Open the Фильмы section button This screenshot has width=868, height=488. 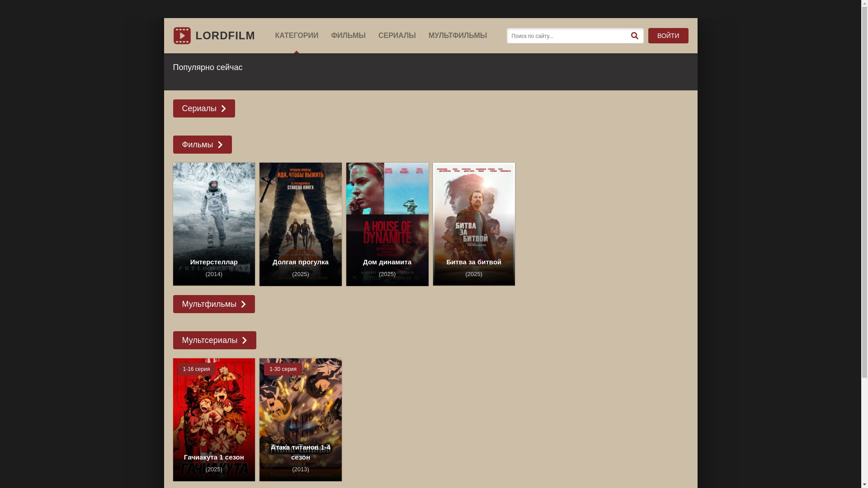[x=202, y=145]
